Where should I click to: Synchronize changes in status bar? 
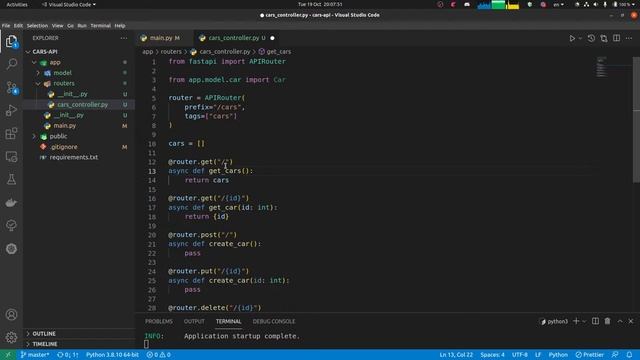click(68, 355)
